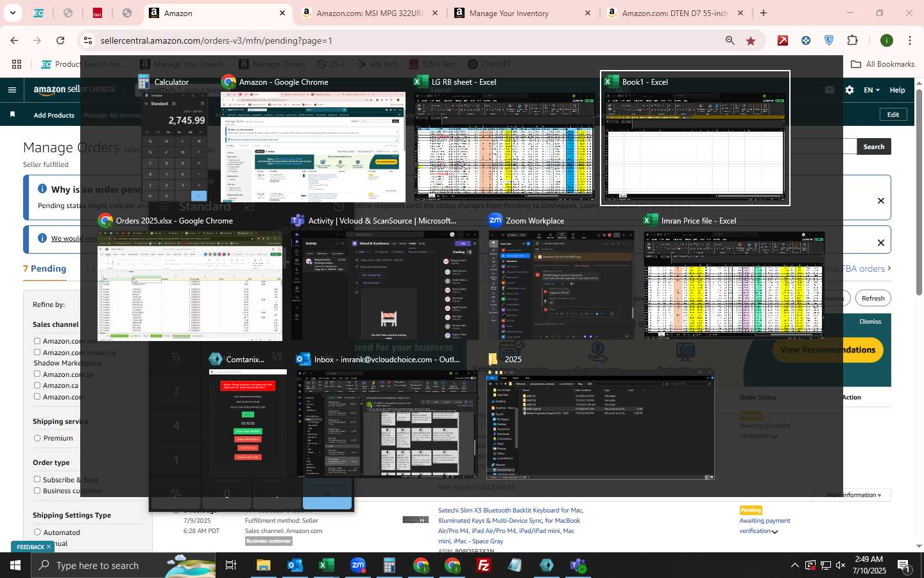This screenshot has height=578, width=924.
Task: Open the tab search dropdown arrow
Action: [12, 13]
